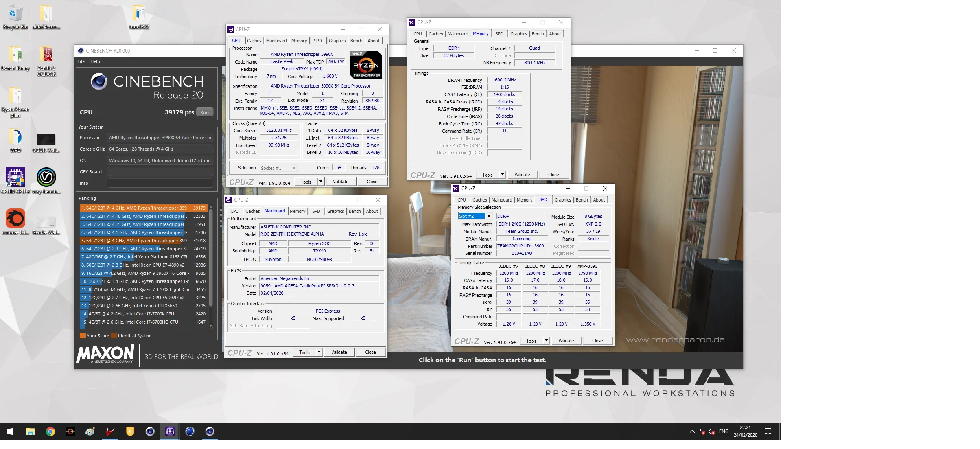
Task: Open the Bench library folder icon
Action: pyautogui.click(x=15, y=58)
